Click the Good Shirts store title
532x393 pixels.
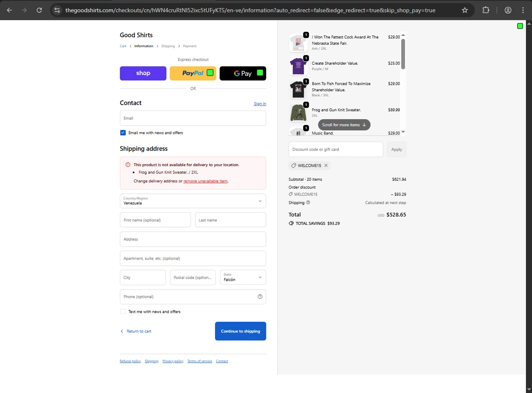(136, 35)
